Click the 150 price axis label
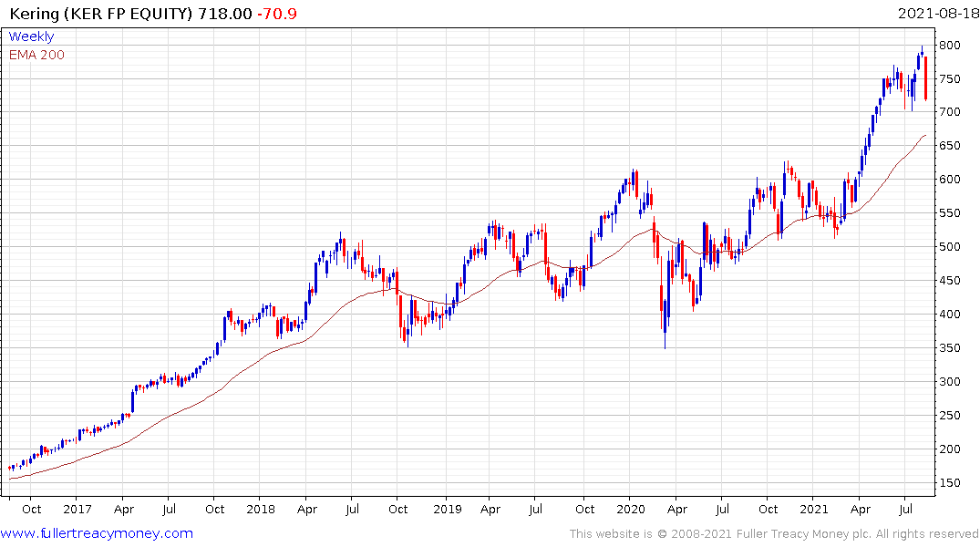 click(949, 483)
